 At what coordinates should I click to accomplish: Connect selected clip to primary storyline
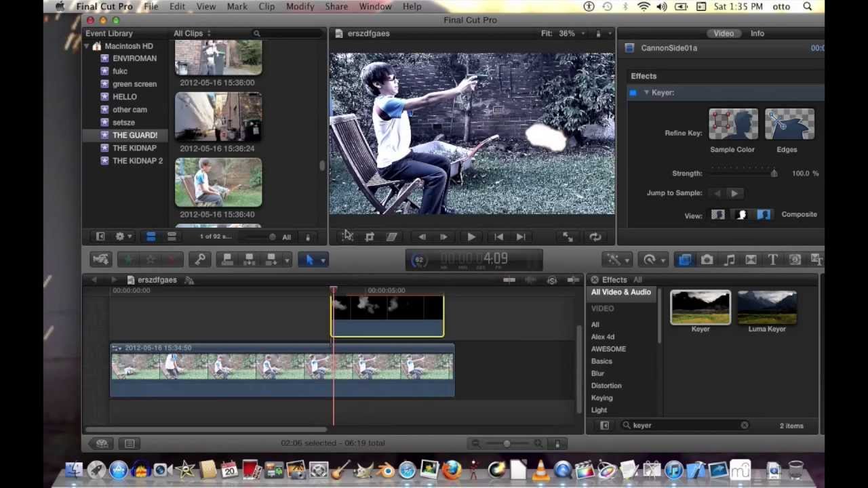point(227,260)
